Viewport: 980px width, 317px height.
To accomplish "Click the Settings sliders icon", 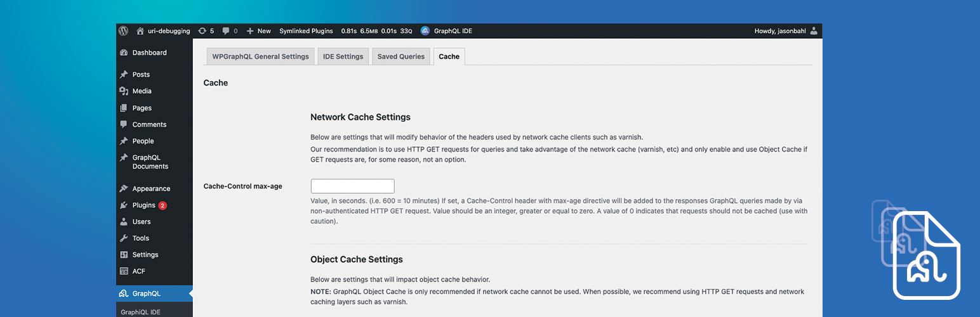I will pos(124,254).
